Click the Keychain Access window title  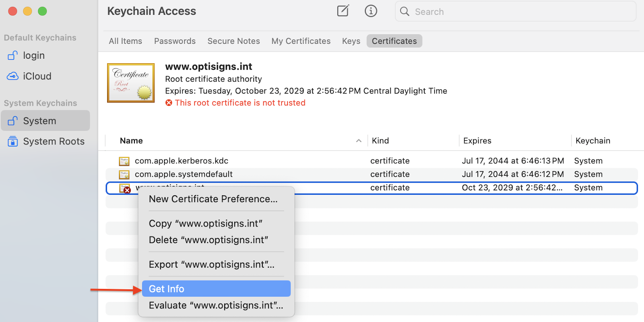(152, 11)
